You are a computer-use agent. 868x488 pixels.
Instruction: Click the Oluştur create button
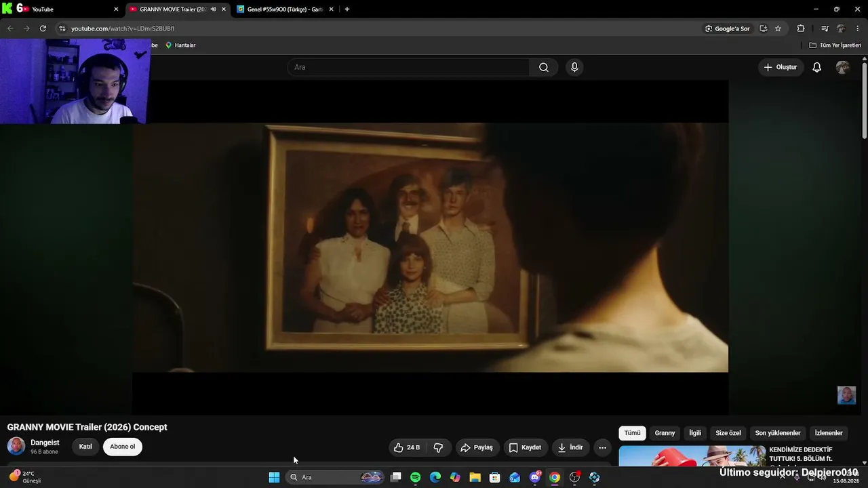coord(781,67)
